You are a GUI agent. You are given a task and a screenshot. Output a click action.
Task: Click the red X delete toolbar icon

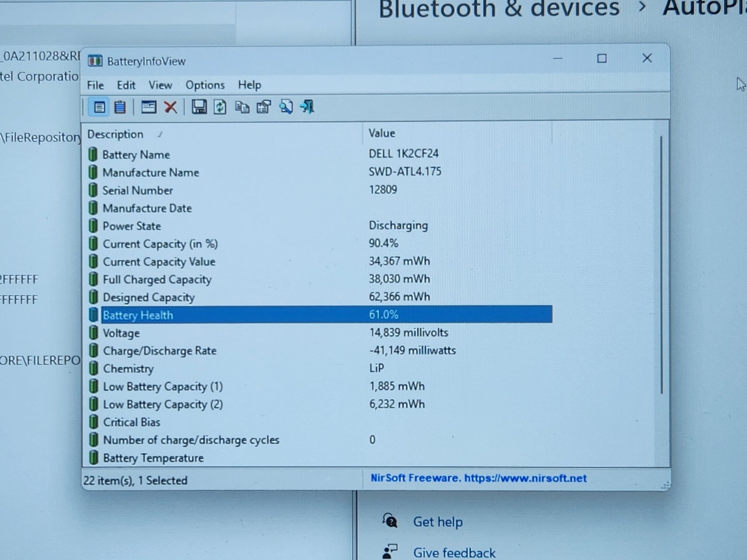[x=170, y=107]
